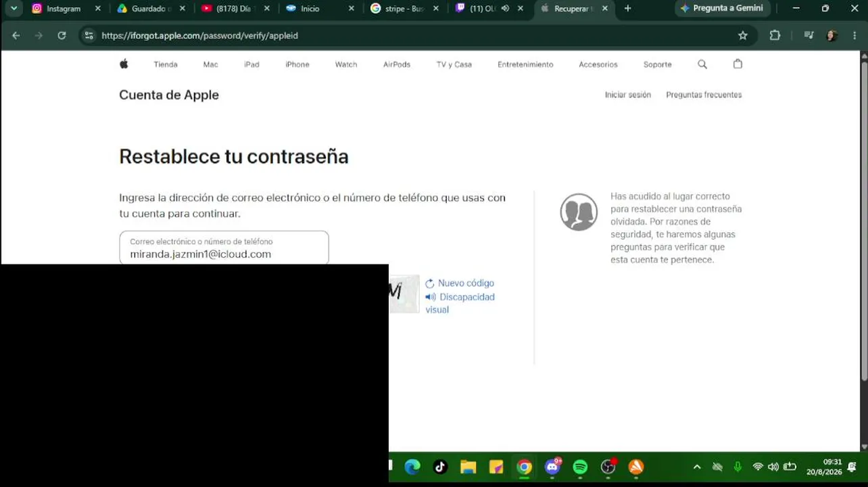Open the Preguntas frecuentes link
The height and width of the screenshot is (487, 868).
704,95
